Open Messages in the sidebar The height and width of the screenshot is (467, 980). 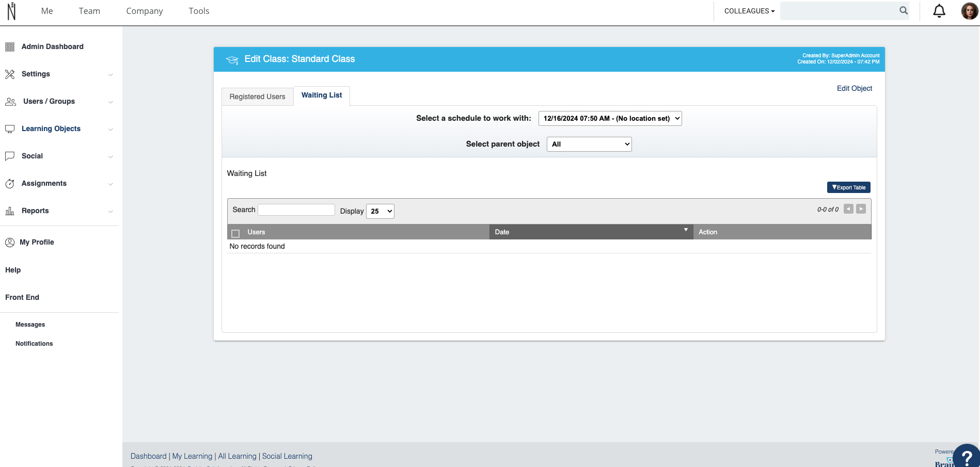point(30,325)
